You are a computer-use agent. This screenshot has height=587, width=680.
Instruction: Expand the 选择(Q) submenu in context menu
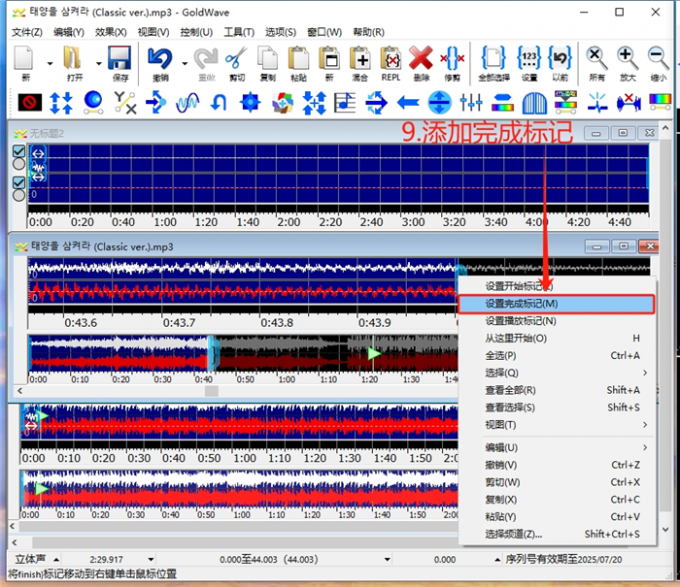[645, 373]
